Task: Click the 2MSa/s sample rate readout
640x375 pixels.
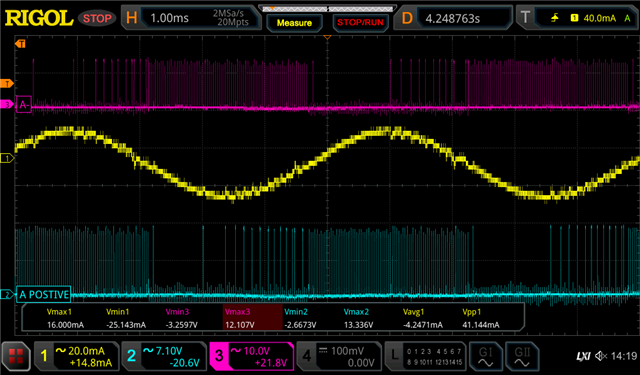Action: tap(228, 13)
